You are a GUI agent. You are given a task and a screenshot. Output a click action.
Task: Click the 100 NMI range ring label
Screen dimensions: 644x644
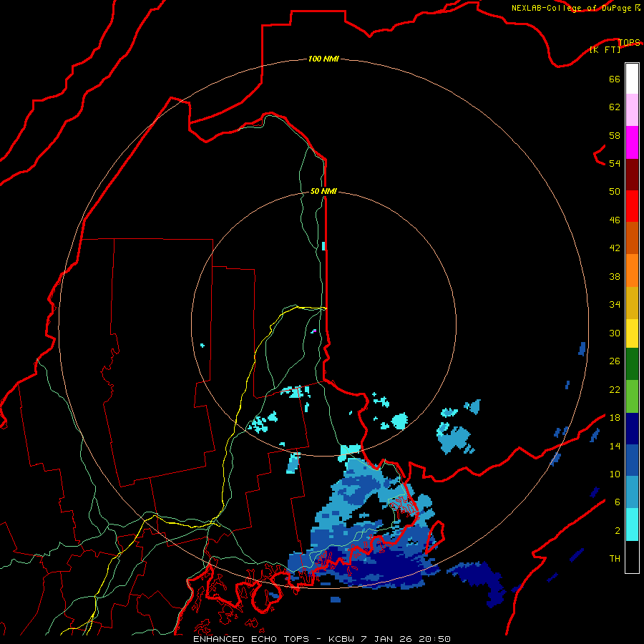323,59
